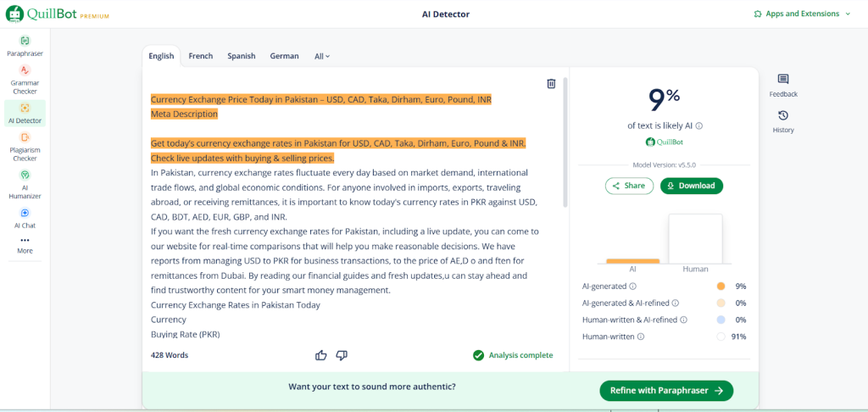Viewport: 868px width, 412px height.
Task: Click the trash icon to delete text
Action: point(551,83)
